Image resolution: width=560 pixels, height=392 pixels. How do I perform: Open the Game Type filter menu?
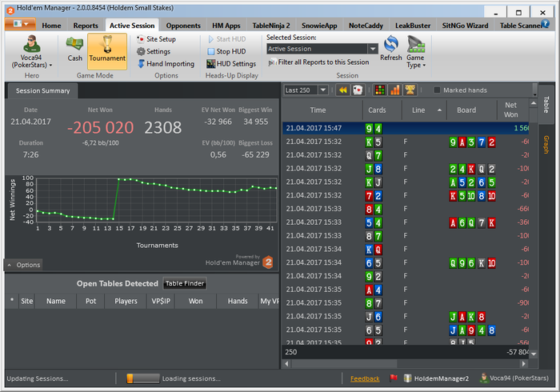[x=416, y=52]
